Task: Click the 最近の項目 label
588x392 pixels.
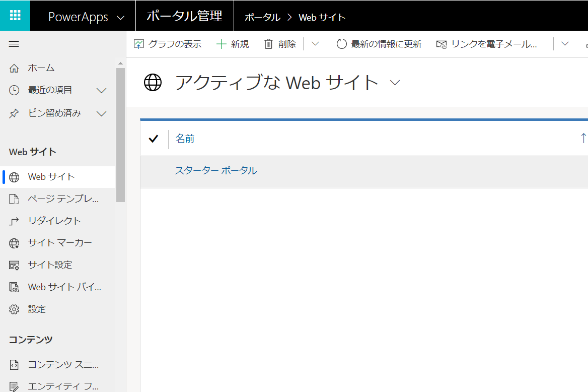Action: coord(50,90)
